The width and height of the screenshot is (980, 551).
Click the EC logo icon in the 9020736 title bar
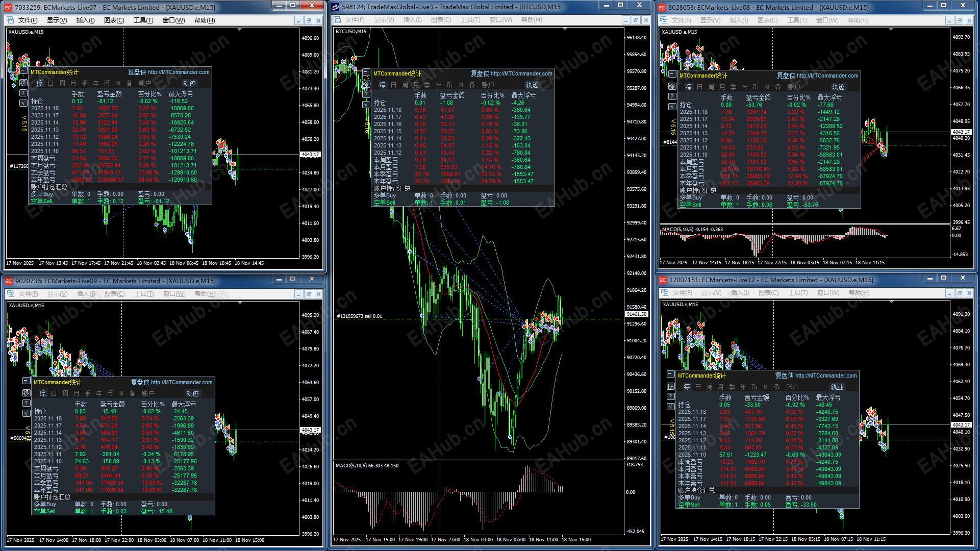point(8,281)
